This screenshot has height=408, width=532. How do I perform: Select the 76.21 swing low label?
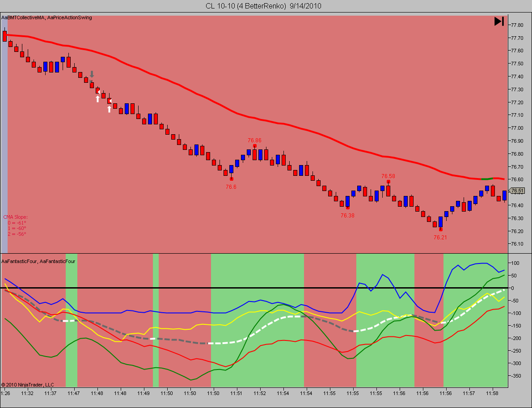click(x=440, y=238)
